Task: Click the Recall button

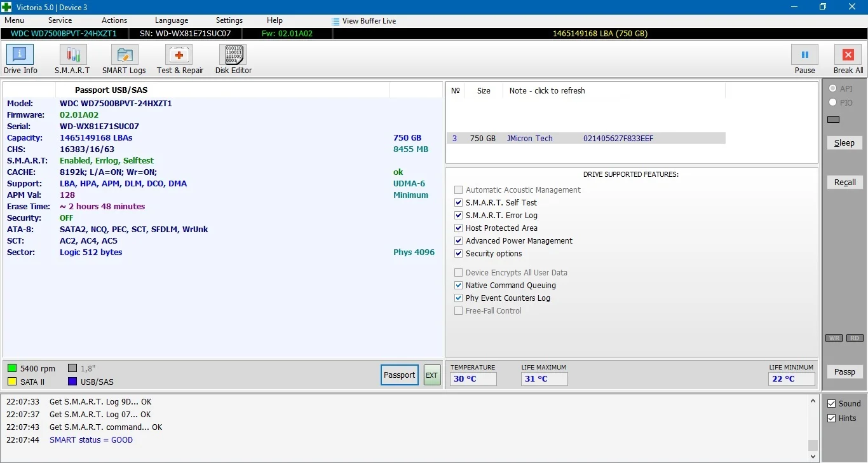Action: click(x=844, y=183)
